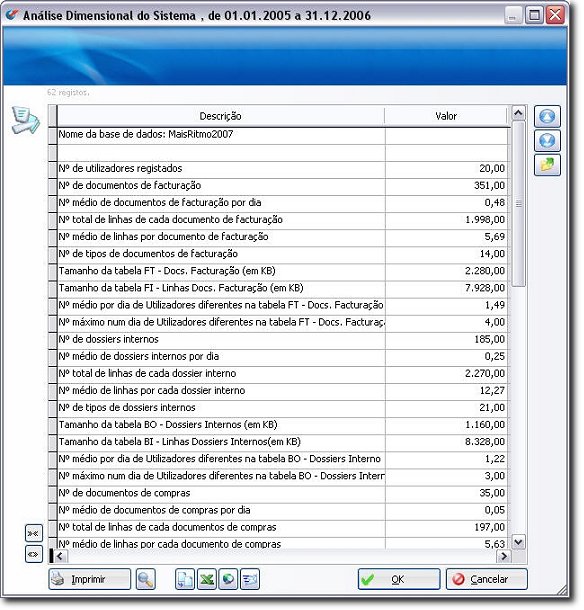Click the copy documents icon

tap(185, 579)
